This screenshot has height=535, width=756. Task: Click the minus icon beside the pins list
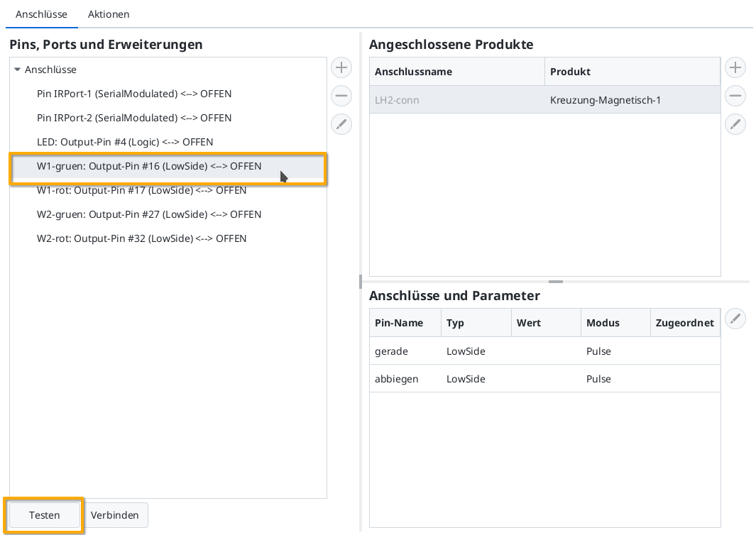(341, 96)
